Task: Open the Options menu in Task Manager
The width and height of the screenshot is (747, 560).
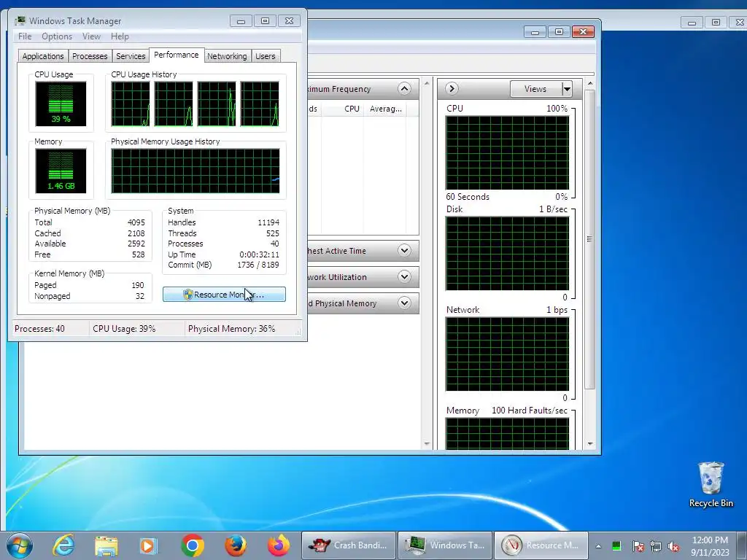Action: 57,36
